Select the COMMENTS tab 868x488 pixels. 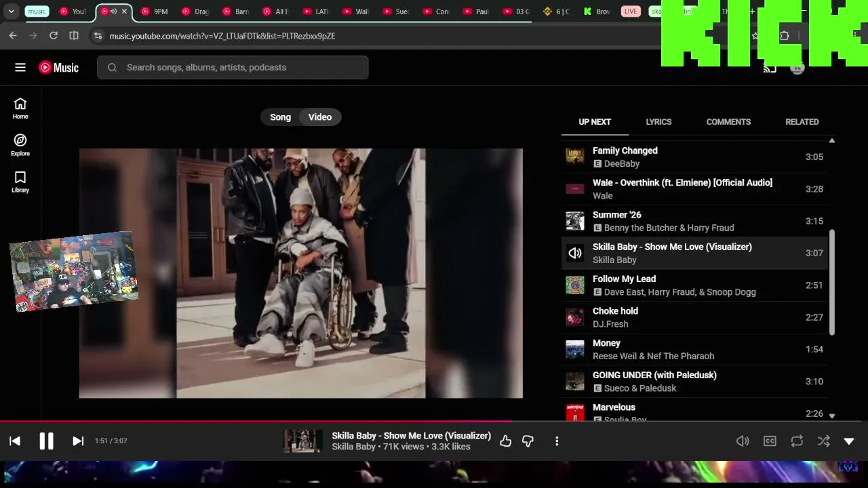728,122
